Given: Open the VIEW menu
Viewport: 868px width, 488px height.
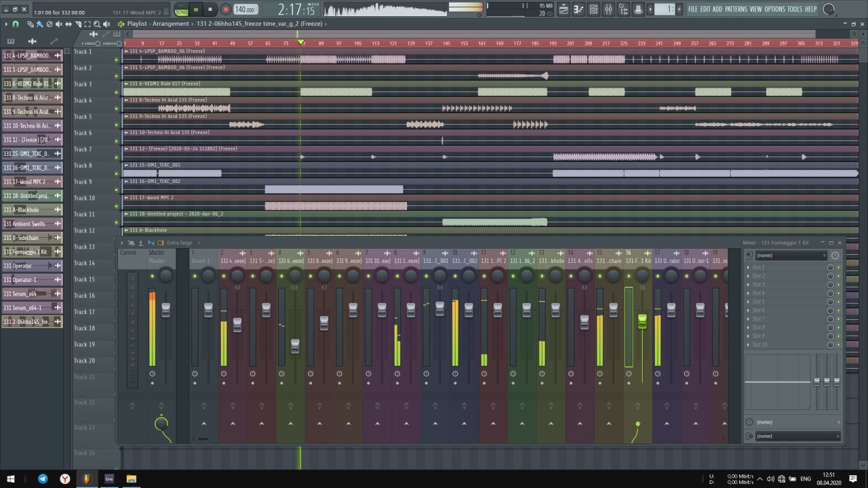Looking at the screenshot, I should [x=755, y=9].
